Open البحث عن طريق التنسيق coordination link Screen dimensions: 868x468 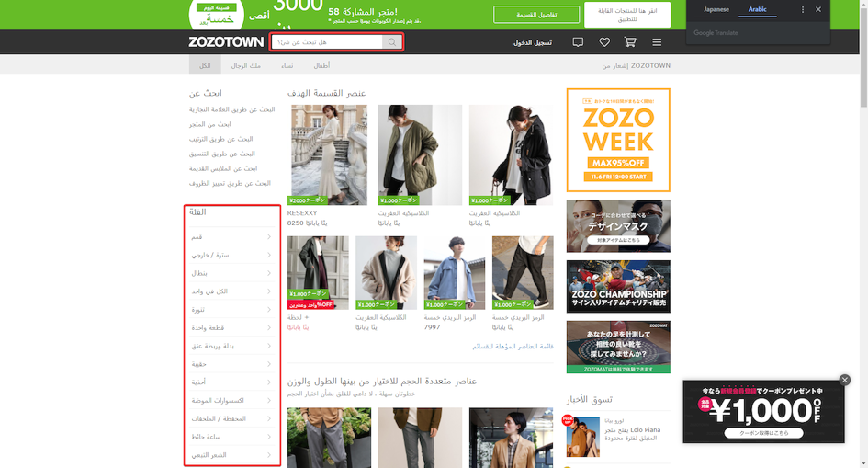(x=222, y=154)
